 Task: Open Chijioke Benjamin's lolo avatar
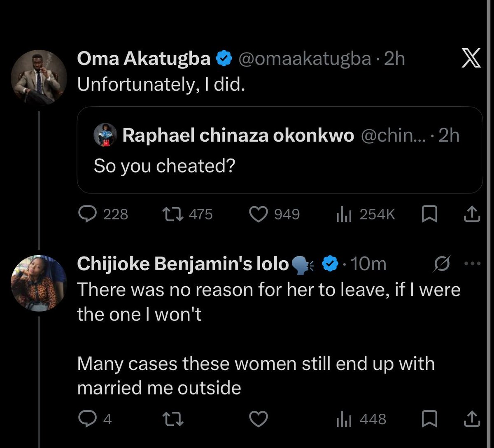38,283
